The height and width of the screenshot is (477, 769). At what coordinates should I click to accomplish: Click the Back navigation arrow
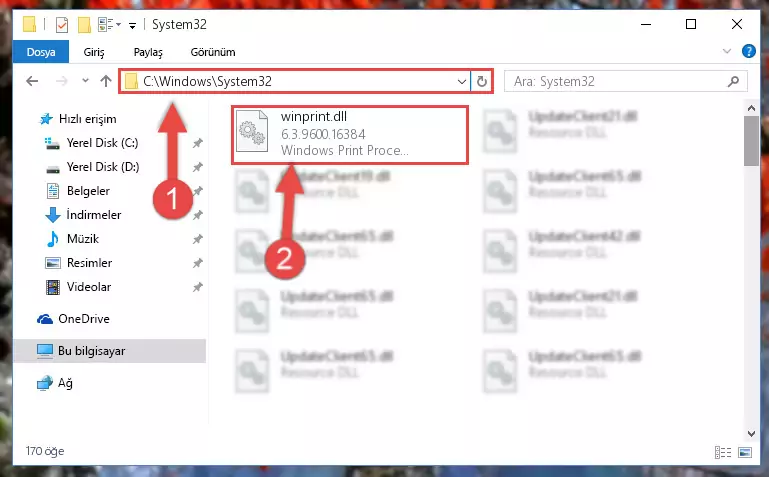coord(32,81)
